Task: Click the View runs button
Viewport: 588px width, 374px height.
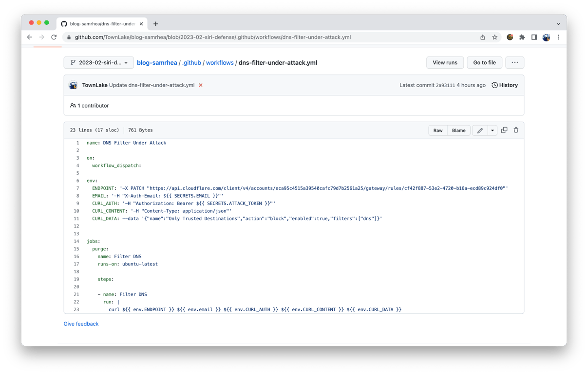Action: (x=445, y=62)
